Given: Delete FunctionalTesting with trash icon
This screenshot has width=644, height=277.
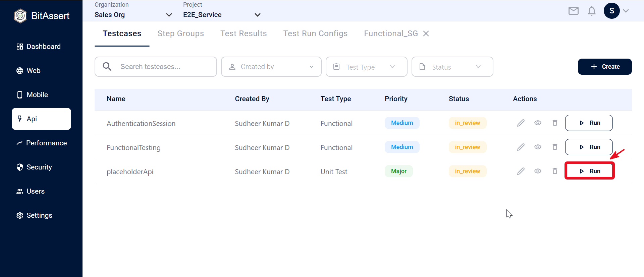Looking at the screenshot, I should 555,147.
